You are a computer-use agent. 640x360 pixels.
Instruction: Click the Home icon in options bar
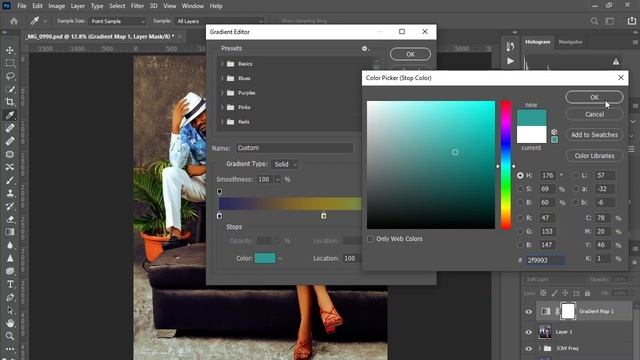(x=14, y=21)
